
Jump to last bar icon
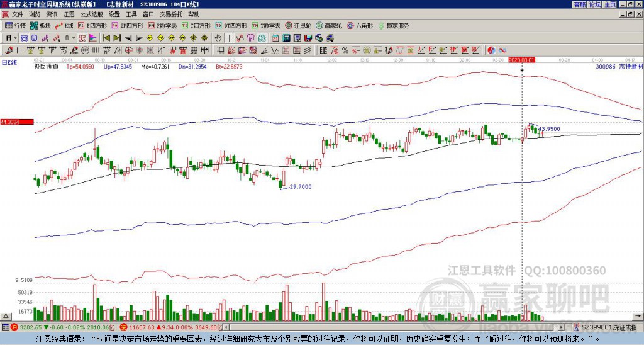tap(117, 38)
